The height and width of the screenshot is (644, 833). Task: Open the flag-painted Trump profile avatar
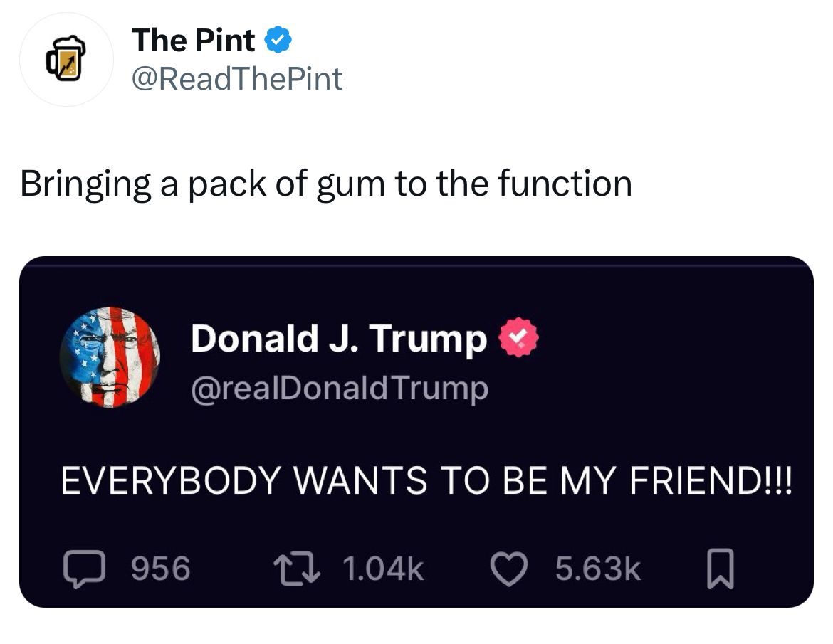(x=110, y=357)
